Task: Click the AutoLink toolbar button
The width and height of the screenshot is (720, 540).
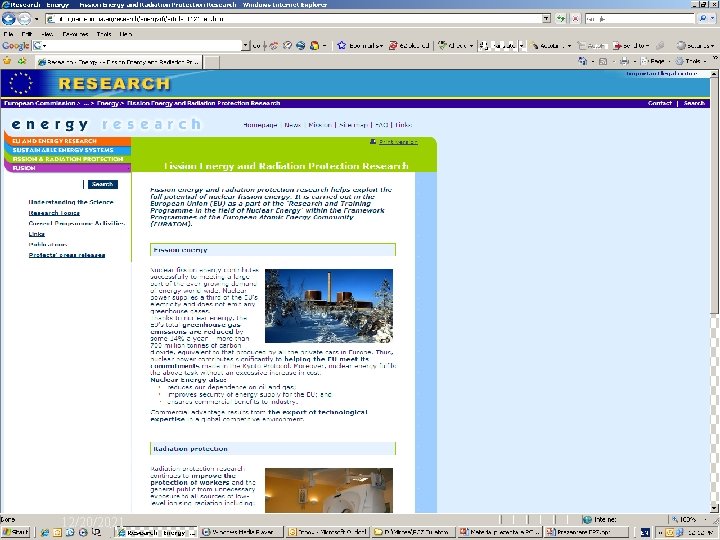Action: 551,45
